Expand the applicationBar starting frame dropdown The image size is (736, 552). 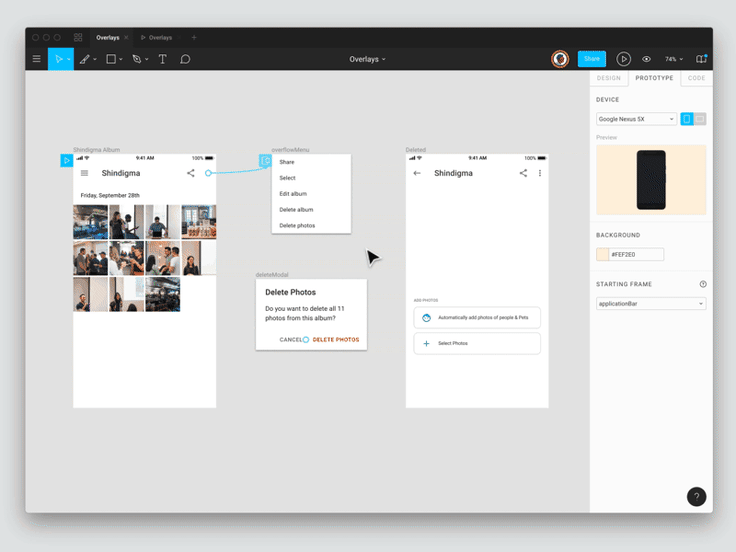tap(651, 303)
